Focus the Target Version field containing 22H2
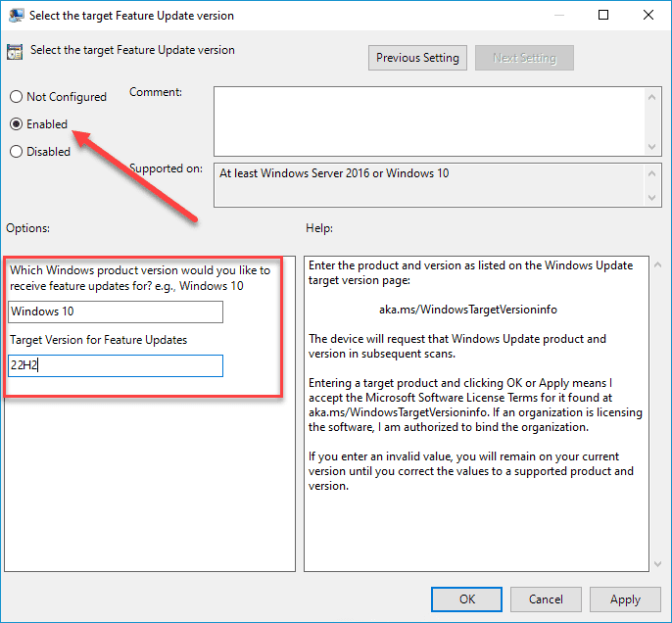 click(116, 365)
